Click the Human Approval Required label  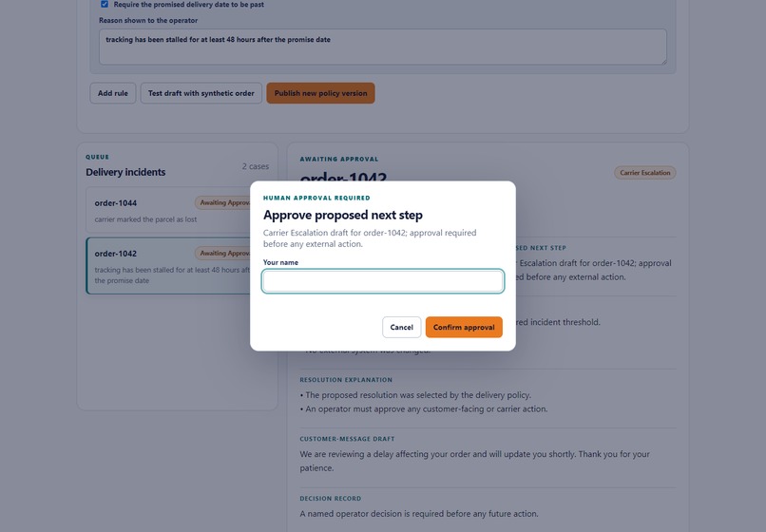pyautogui.click(x=316, y=198)
